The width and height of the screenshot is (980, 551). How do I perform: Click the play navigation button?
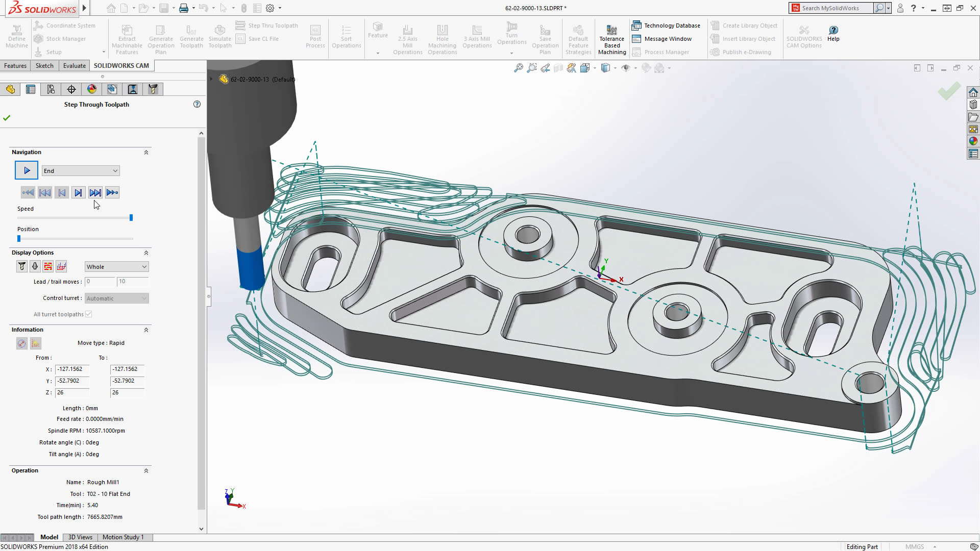tap(27, 170)
